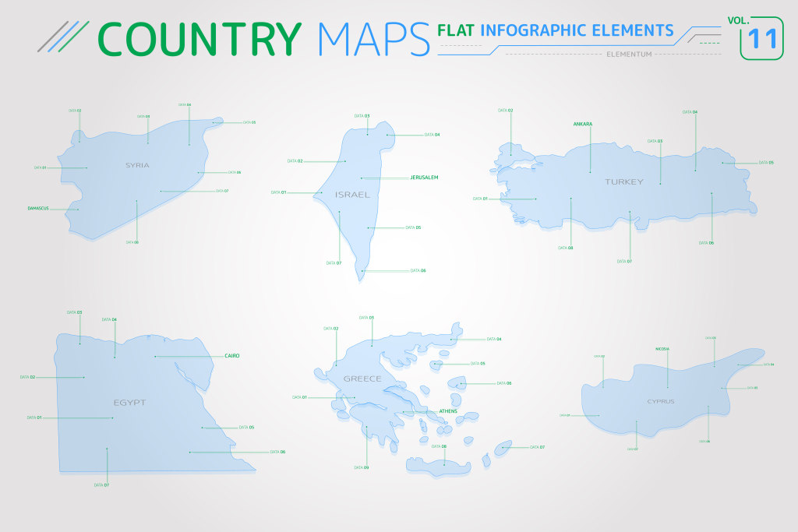Click the DAMASCUS capital label

pyautogui.click(x=37, y=208)
